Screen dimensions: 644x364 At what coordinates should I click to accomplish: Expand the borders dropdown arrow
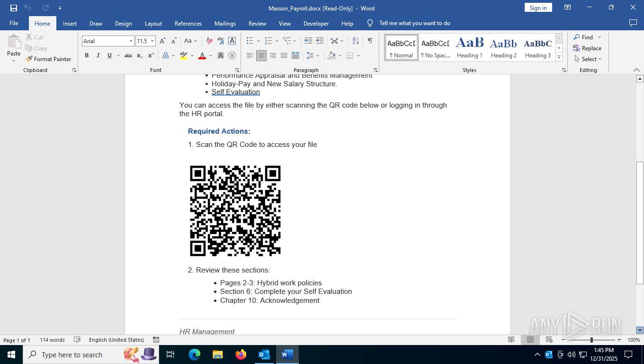tap(358, 55)
